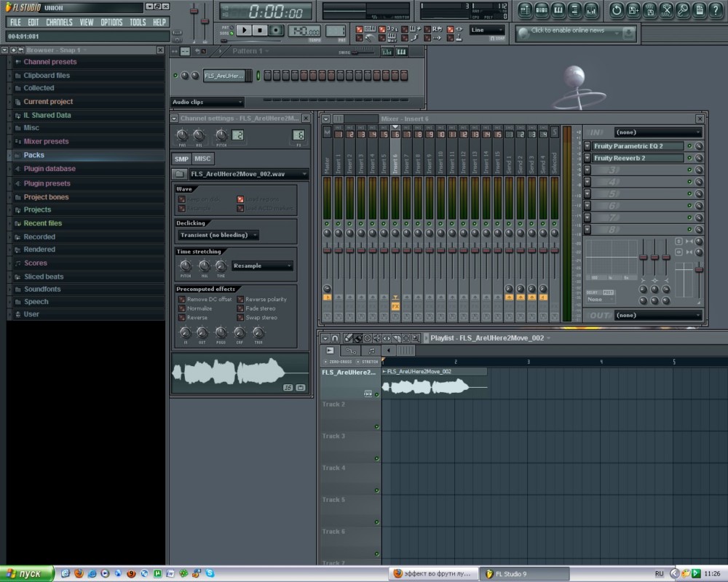Open the Mixer view from the top toolbar
Image resolution: width=728 pixels, height=582 pixels.
tap(591, 10)
